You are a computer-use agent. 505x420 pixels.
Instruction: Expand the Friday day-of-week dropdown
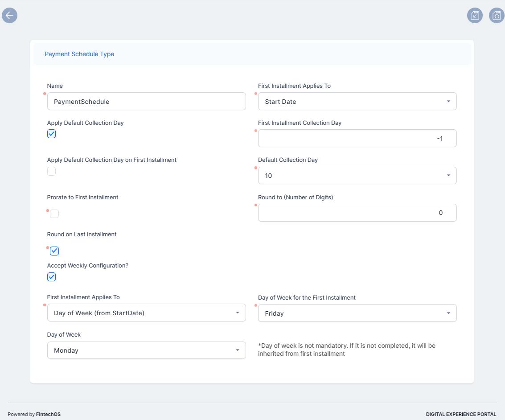357,313
